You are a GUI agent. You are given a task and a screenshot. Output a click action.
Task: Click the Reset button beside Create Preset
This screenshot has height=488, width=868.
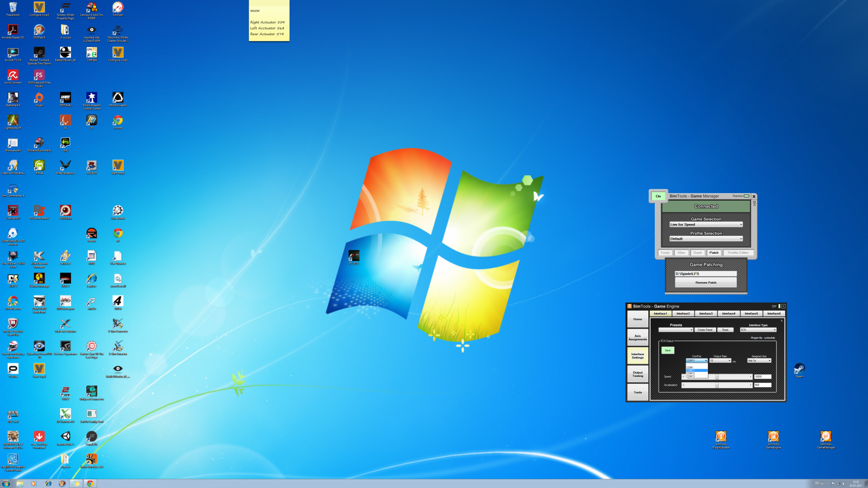[725, 330]
